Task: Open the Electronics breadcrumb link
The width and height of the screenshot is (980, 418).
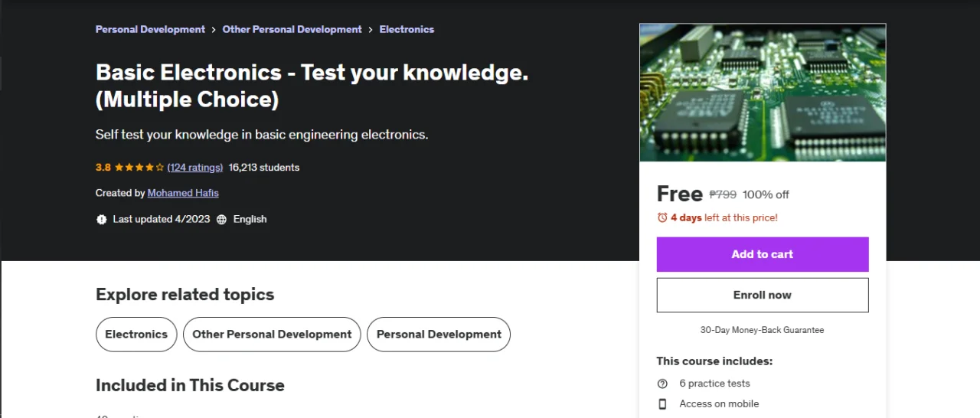Action: [407, 29]
